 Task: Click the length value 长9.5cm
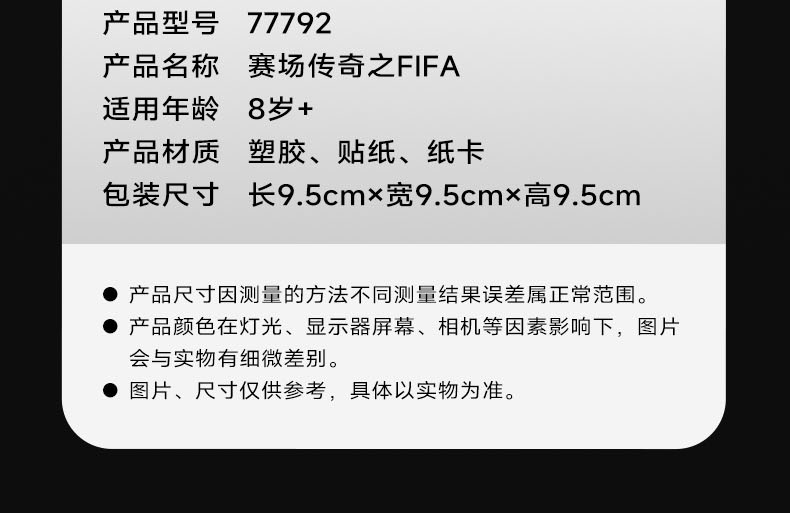[x=307, y=195]
